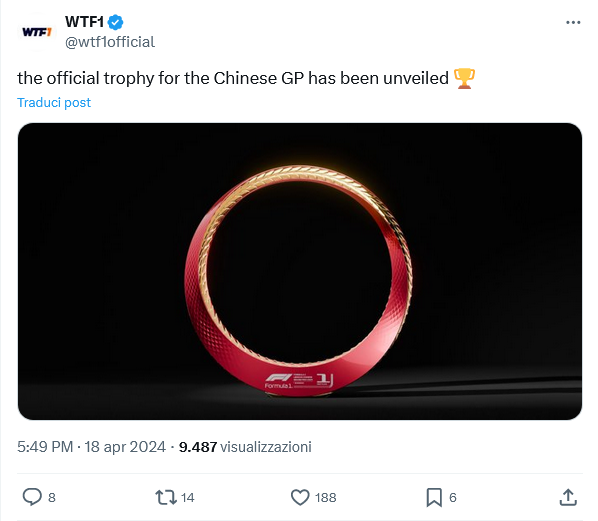Click the reply count 8
This screenshot has width=598, height=521.
click(52, 497)
